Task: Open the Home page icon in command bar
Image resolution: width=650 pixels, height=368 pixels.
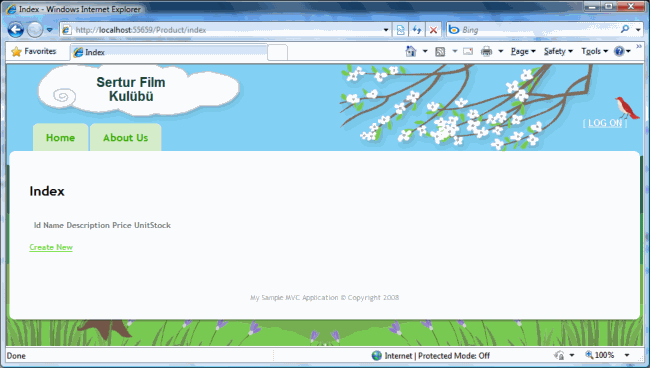Action: click(411, 51)
